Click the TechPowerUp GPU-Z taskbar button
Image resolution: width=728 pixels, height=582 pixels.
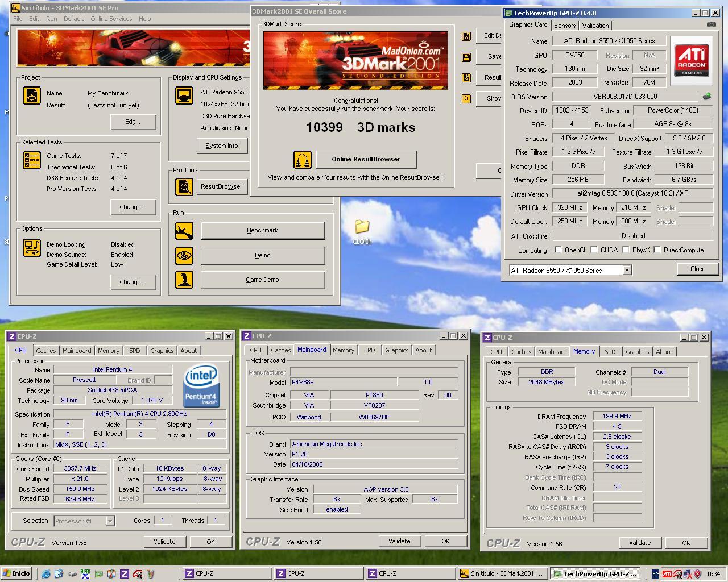pos(597,574)
